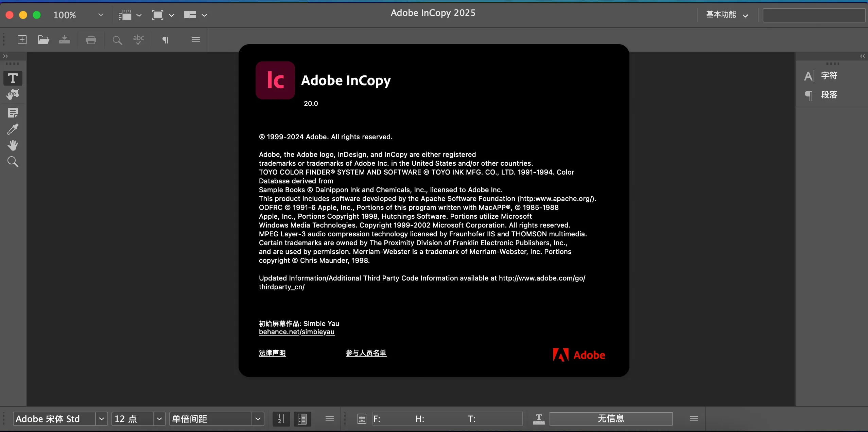Open the 字符 panel tab
This screenshot has width=868, height=432.
(x=829, y=76)
